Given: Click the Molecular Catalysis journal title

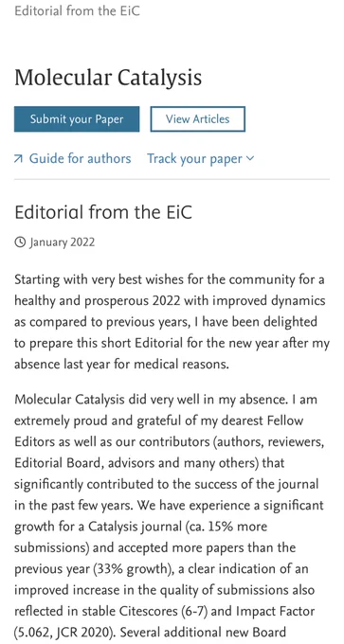Looking at the screenshot, I should (x=108, y=78).
